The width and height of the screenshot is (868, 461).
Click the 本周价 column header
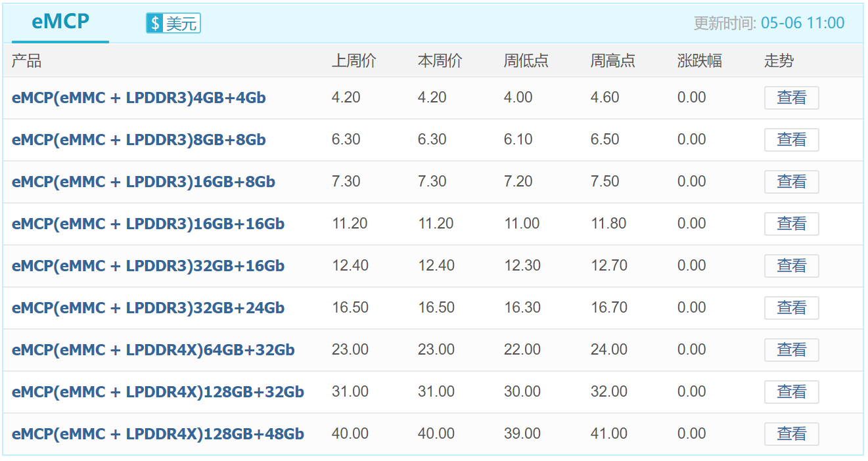(440, 61)
